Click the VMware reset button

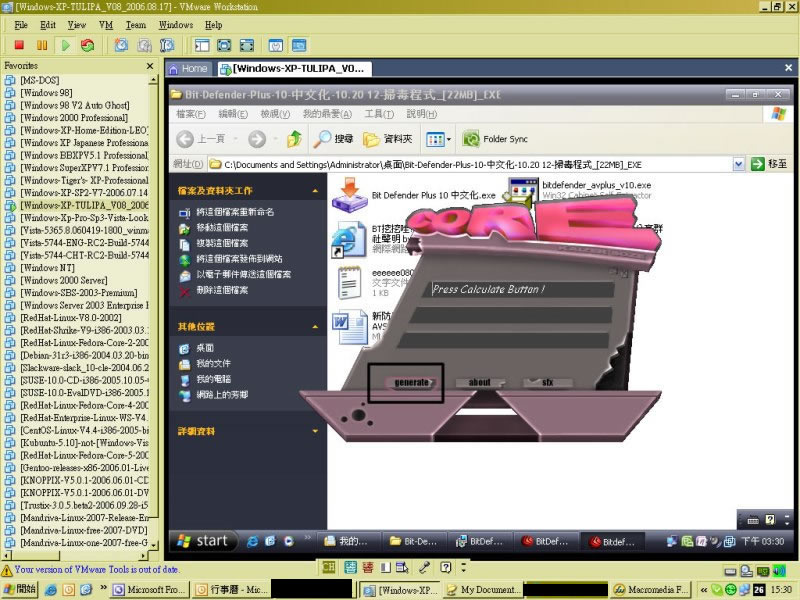(88, 45)
